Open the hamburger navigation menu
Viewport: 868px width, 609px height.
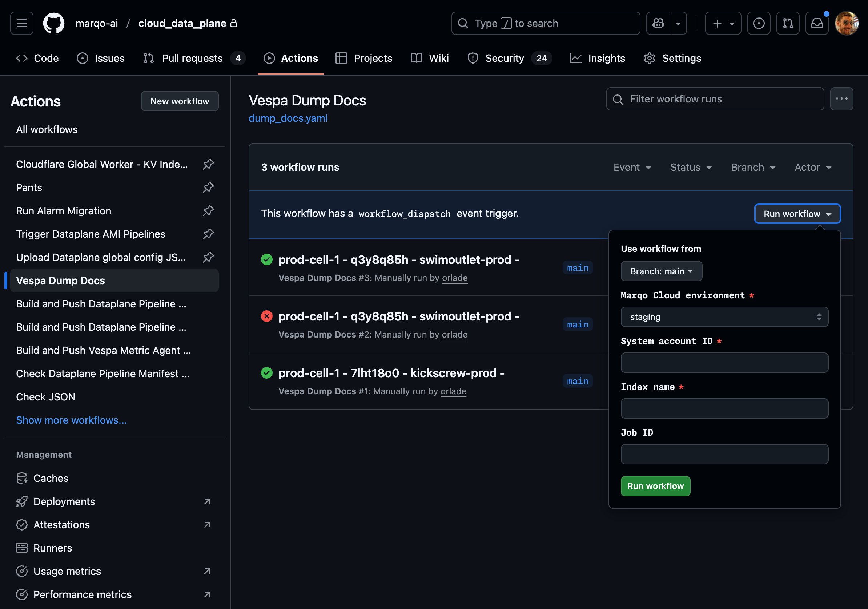pos(21,24)
